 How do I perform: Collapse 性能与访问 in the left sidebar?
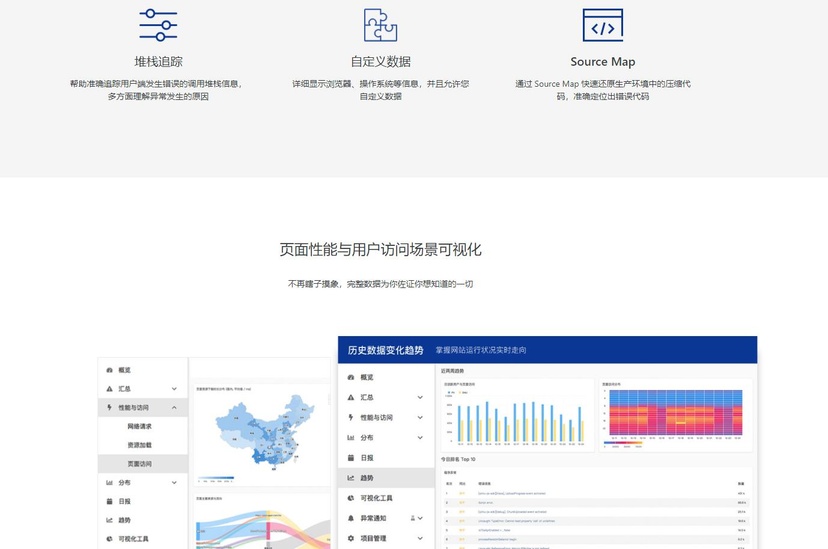pos(174,408)
